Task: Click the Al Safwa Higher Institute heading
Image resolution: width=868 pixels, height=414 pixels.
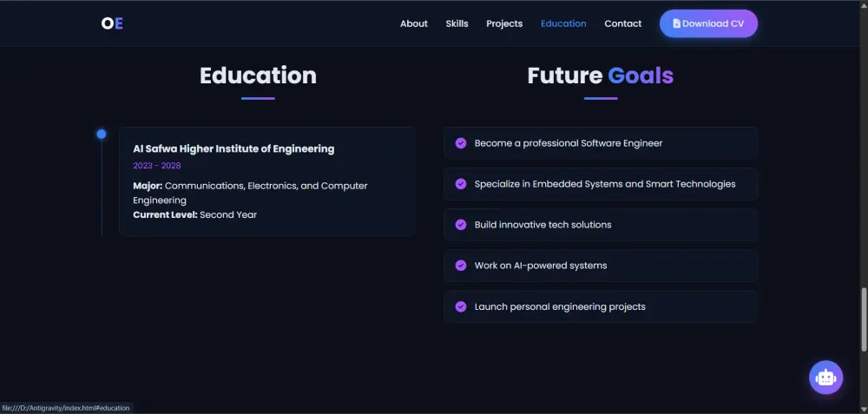Action: tap(233, 148)
